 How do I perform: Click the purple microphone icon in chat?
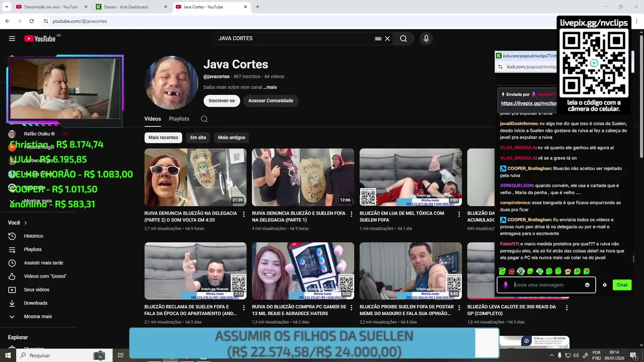(506, 285)
